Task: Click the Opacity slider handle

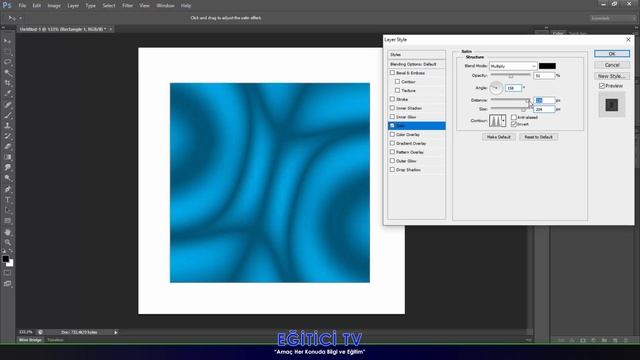Action: [x=511, y=76]
